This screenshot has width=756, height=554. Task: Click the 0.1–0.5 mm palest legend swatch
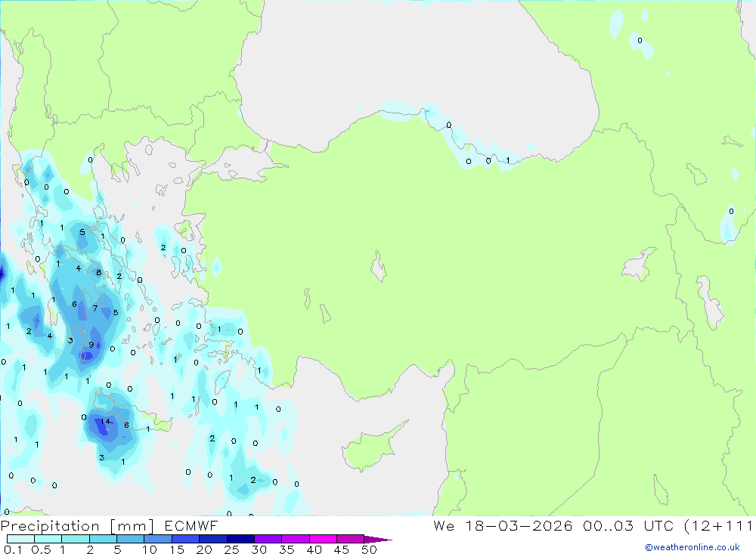pos(20,539)
